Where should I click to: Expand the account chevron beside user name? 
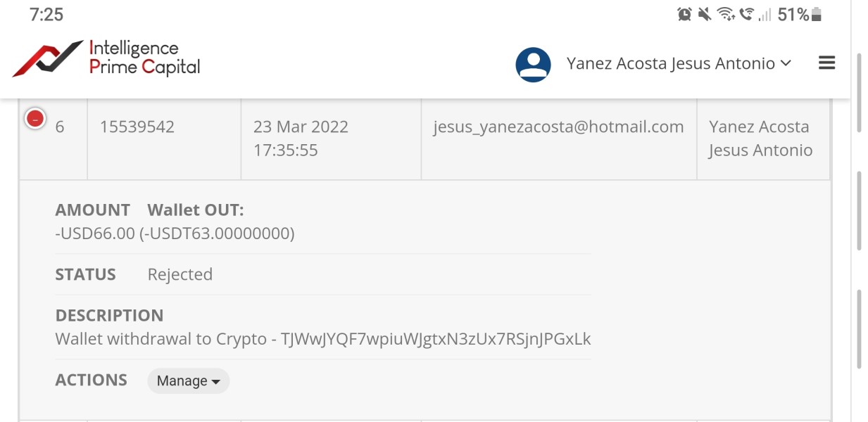click(x=786, y=63)
